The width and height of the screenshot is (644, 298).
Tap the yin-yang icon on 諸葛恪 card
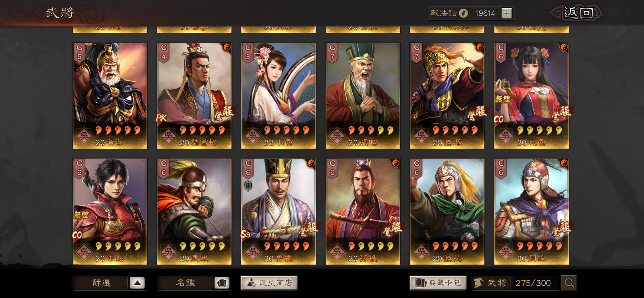coord(227,47)
